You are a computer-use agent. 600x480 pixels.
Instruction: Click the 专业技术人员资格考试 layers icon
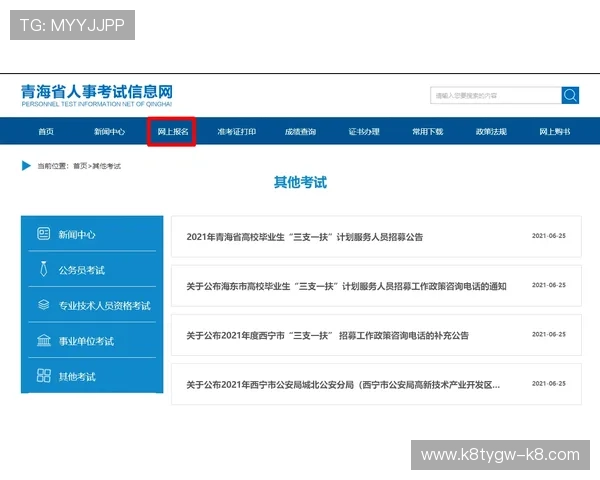pyautogui.click(x=44, y=305)
